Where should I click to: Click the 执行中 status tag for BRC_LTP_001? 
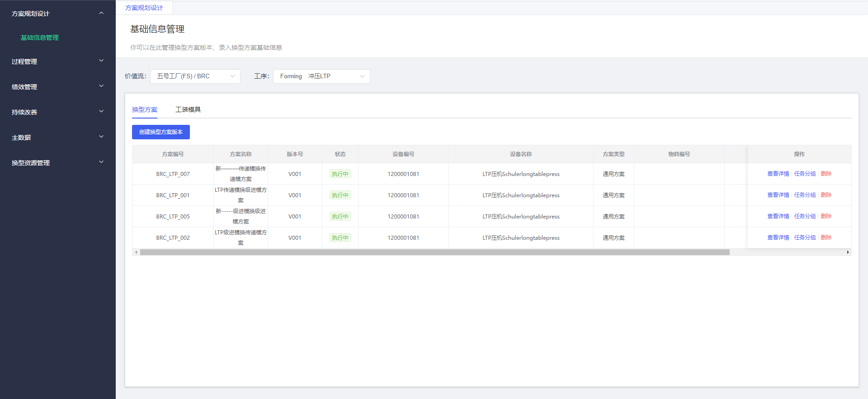coord(340,195)
